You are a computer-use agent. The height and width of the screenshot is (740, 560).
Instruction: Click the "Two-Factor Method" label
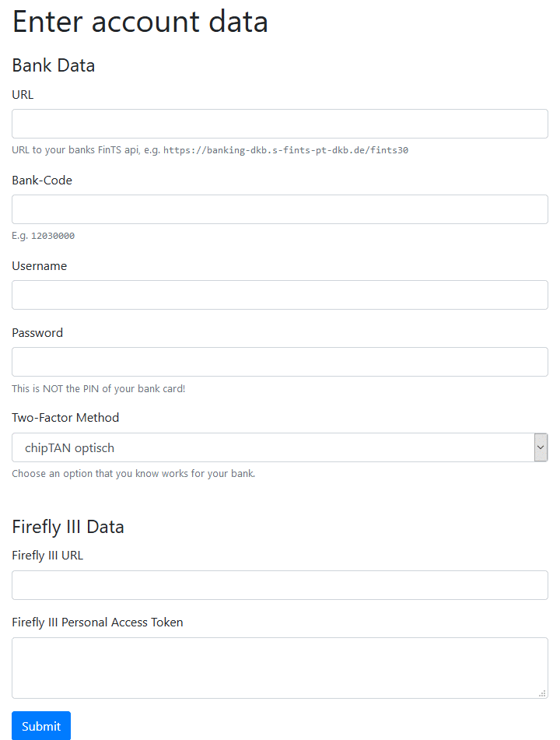coord(65,418)
